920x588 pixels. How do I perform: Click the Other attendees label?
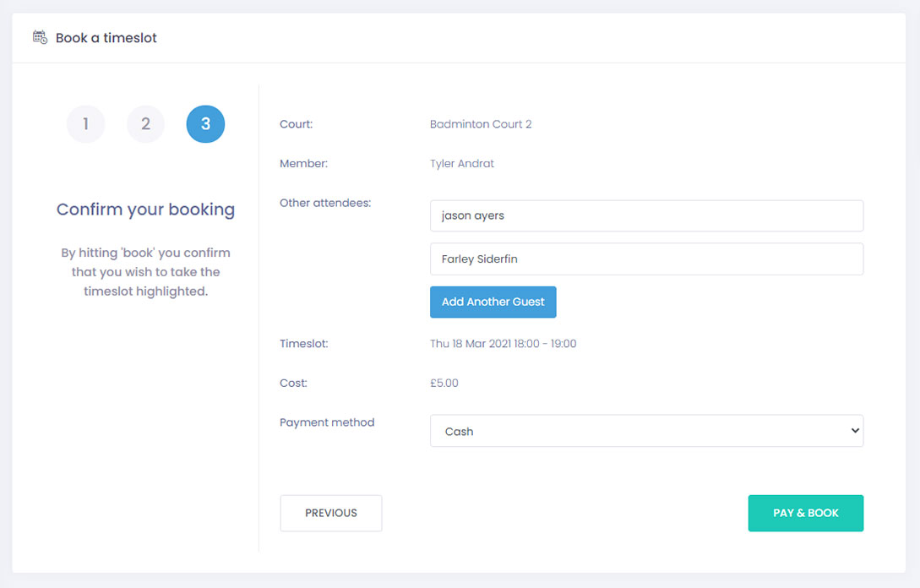325,203
